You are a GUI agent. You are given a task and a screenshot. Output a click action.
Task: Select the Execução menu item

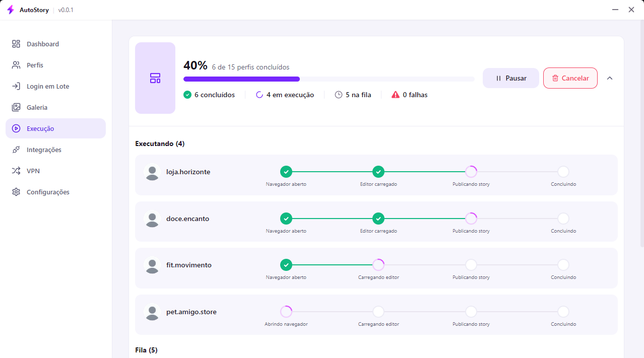[55, 128]
